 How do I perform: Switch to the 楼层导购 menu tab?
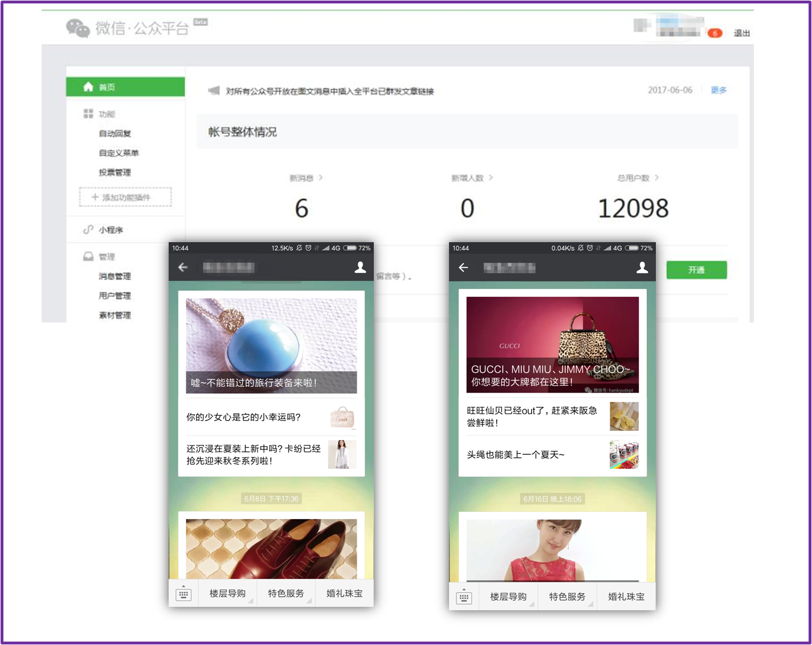pyautogui.click(x=227, y=593)
